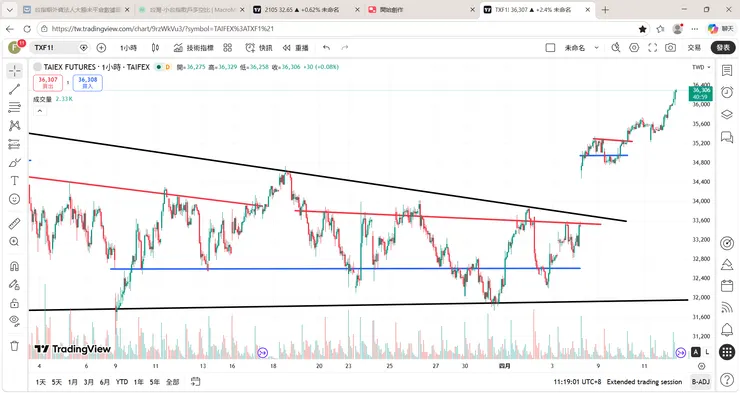Toggle log scale with the L button
Viewport: 740px width, 393px height.
point(707,352)
